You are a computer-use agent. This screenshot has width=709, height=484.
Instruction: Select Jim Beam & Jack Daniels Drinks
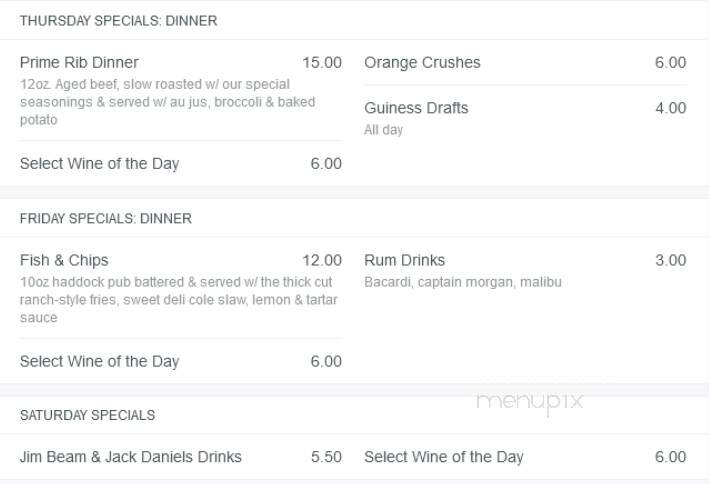coord(131,457)
